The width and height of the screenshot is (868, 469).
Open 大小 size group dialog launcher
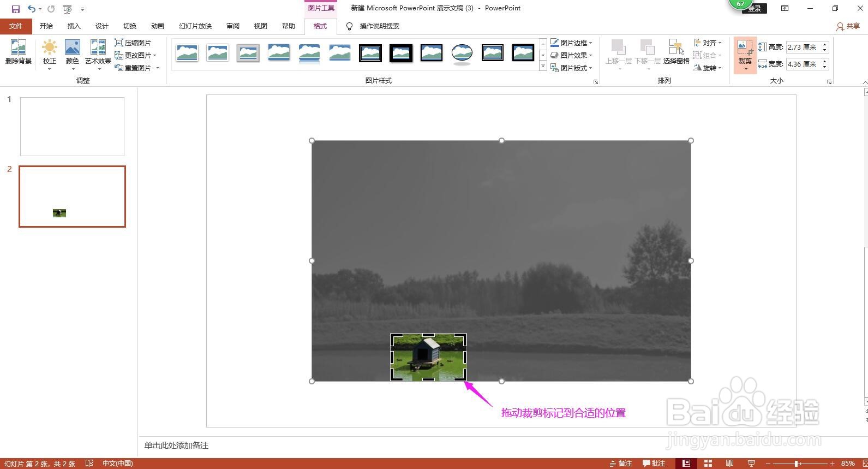click(829, 81)
